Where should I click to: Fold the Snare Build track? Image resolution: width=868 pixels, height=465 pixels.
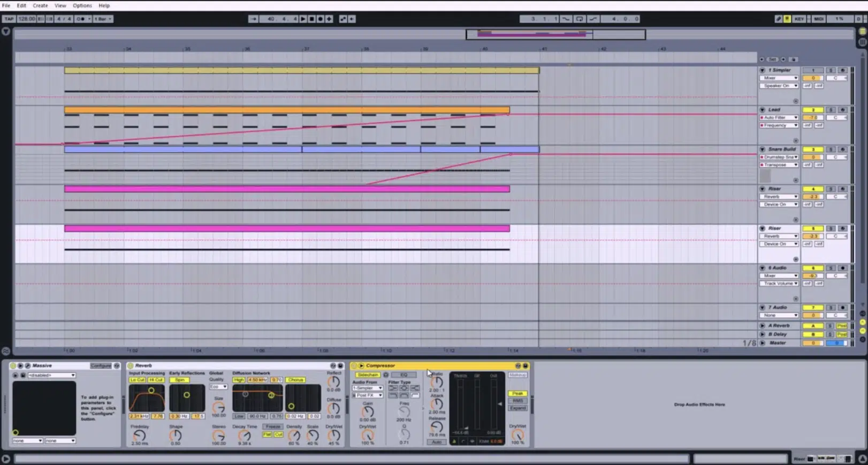[762, 149]
